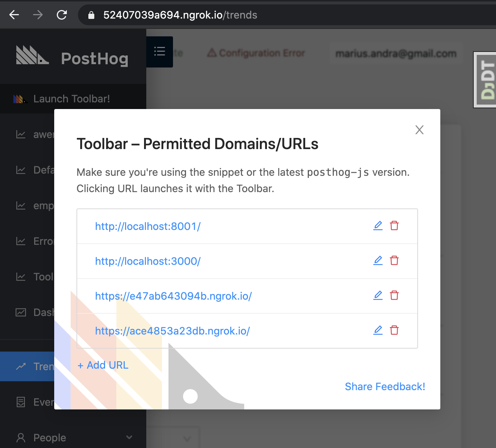This screenshot has height=448, width=496.
Task: Expand the People section chevron
Action: point(129,438)
